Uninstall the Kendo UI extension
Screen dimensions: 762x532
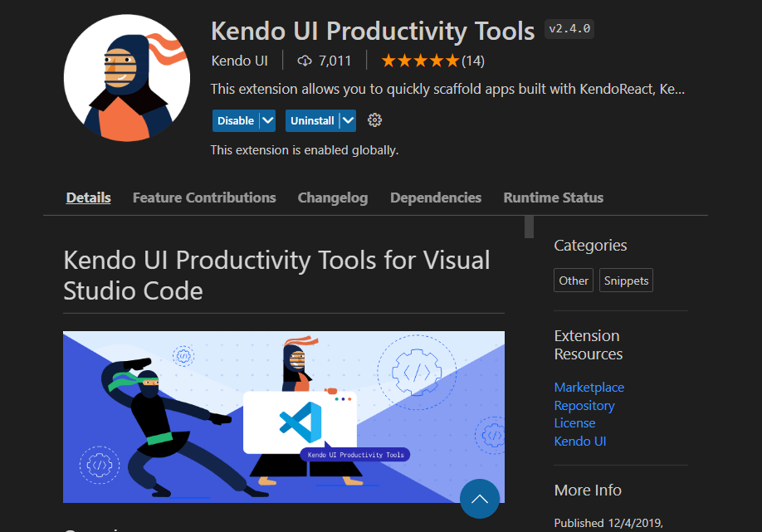(312, 120)
